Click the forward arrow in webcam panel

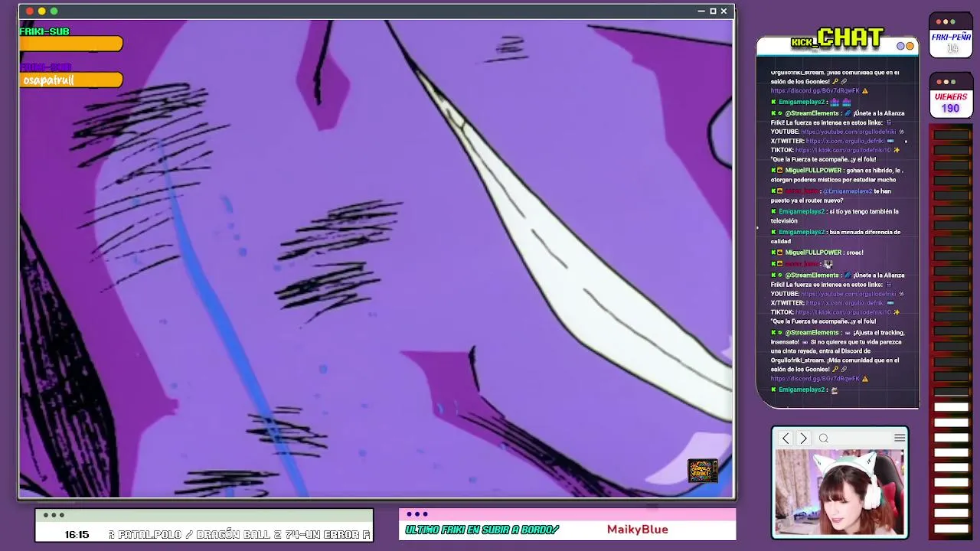pyautogui.click(x=803, y=439)
